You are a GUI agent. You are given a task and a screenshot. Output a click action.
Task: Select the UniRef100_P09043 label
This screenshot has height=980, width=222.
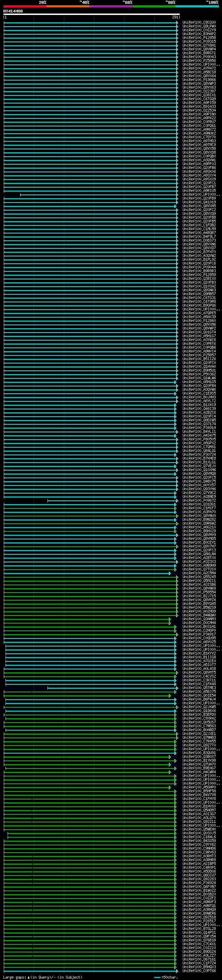[199, 57]
